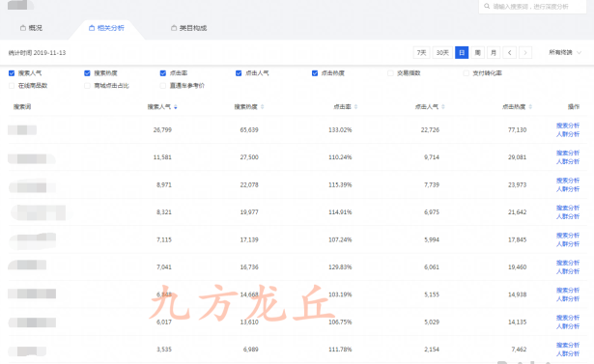The width and height of the screenshot is (594, 364).
Task: Select the 日 granularity button
Action: point(462,53)
